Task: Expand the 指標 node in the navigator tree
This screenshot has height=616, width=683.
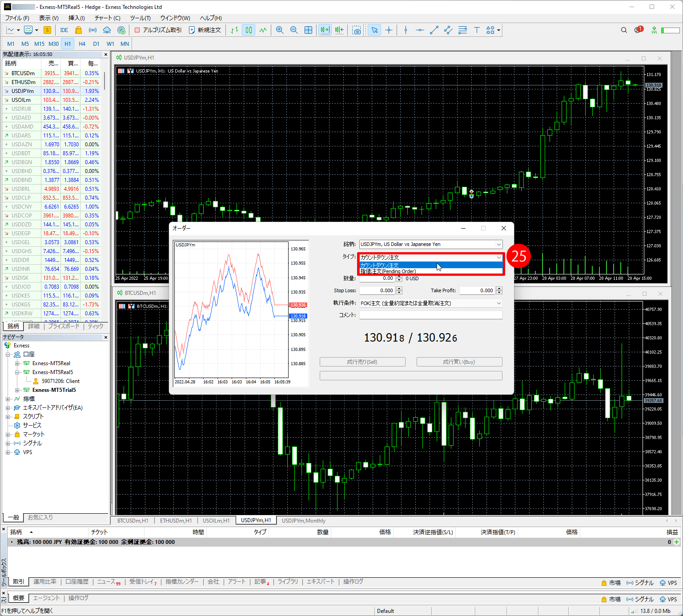Action: click(8, 399)
